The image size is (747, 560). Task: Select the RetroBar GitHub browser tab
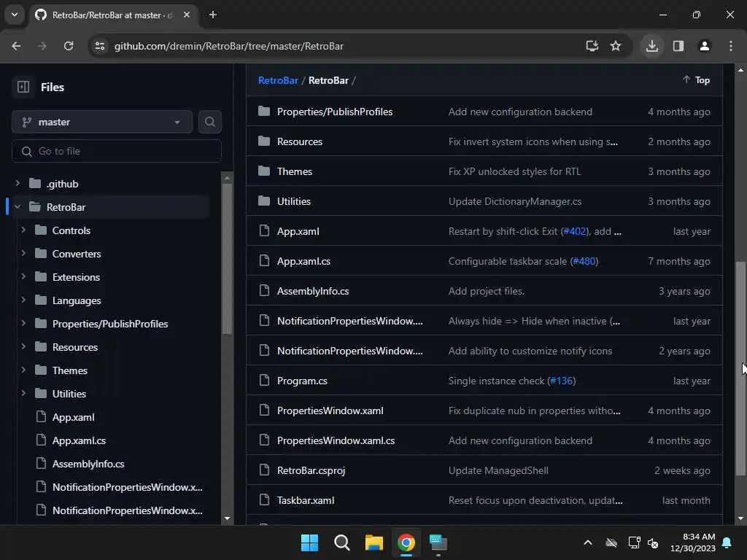coord(112,15)
